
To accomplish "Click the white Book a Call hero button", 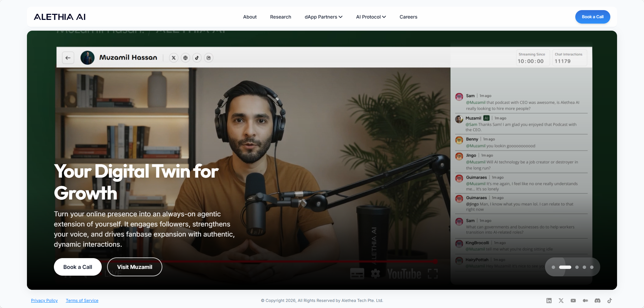I will click(x=78, y=267).
